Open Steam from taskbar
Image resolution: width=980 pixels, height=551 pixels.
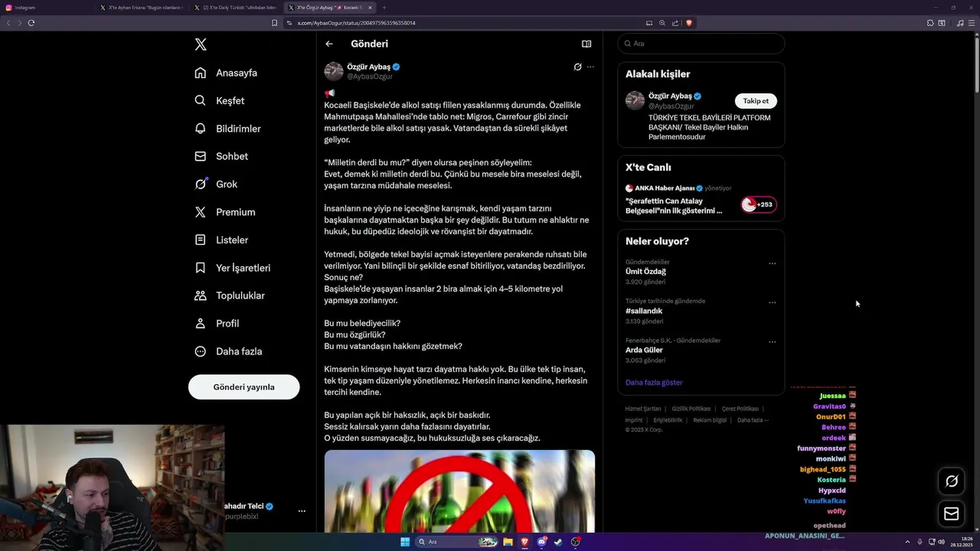tap(558, 542)
